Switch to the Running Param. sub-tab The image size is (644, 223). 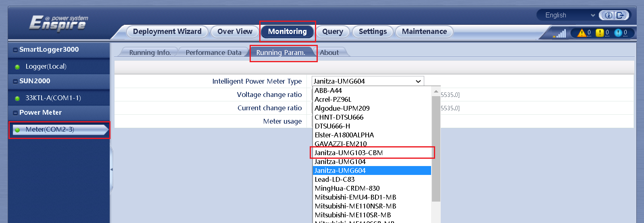pyautogui.click(x=281, y=53)
